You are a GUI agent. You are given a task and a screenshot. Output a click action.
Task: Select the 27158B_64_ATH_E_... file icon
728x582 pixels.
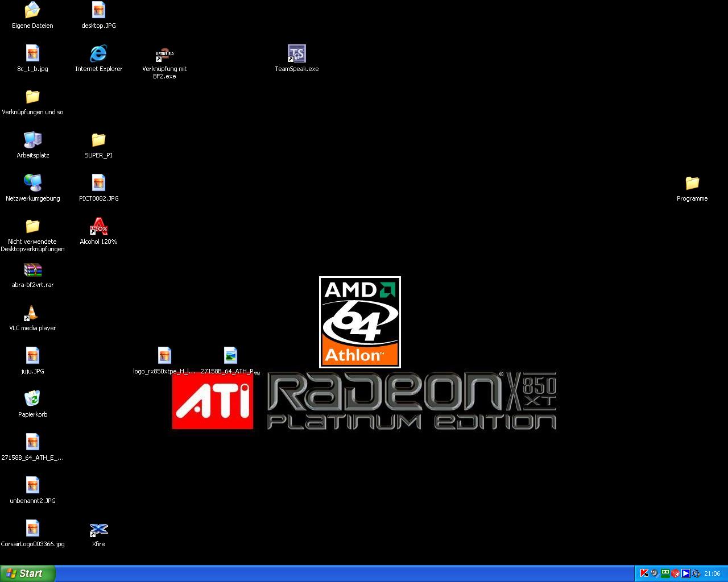click(32, 442)
